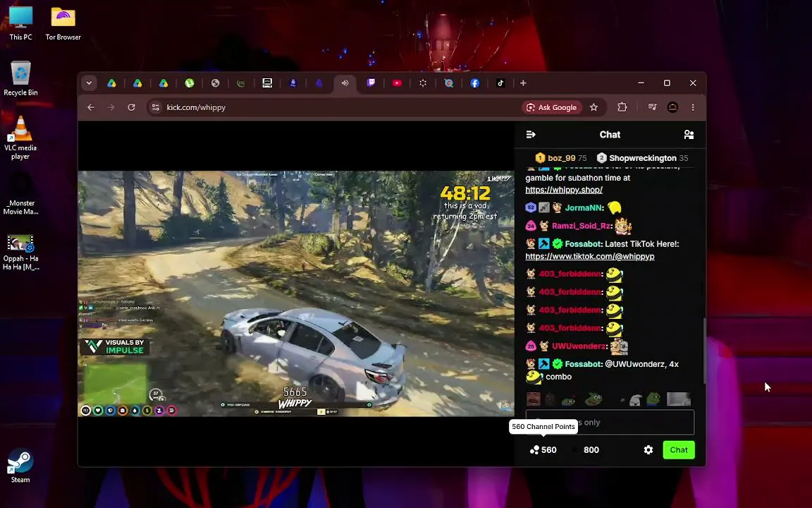Image resolution: width=812 pixels, height=508 pixels.
Task: Click the stream video player
Action: point(296,294)
